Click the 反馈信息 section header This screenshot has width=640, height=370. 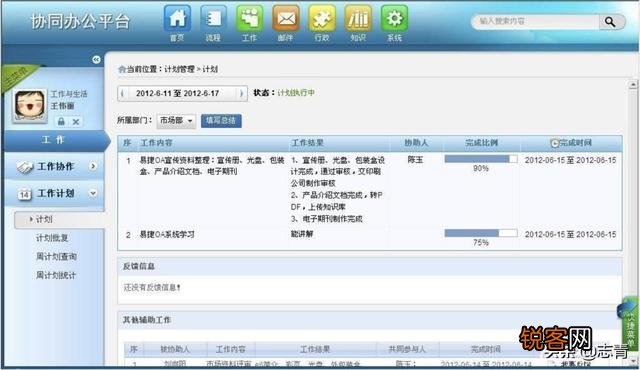pyautogui.click(x=139, y=266)
